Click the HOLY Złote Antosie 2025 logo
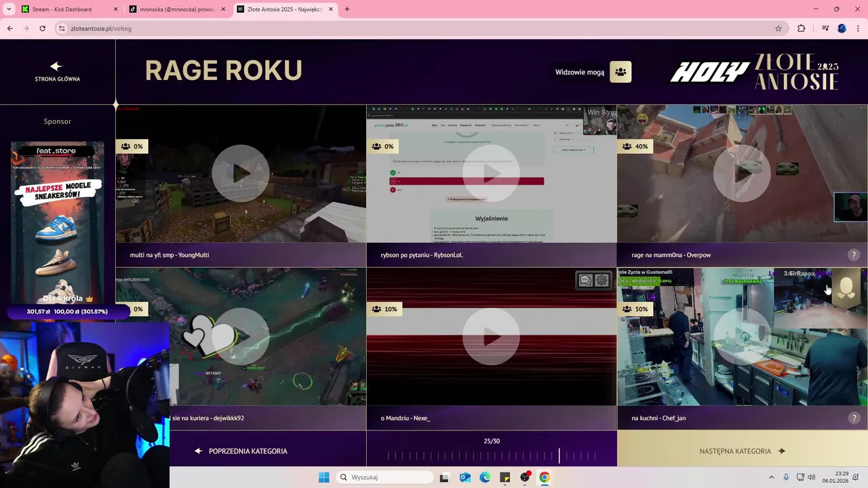This screenshot has height=488, width=868. [x=754, y=72]
